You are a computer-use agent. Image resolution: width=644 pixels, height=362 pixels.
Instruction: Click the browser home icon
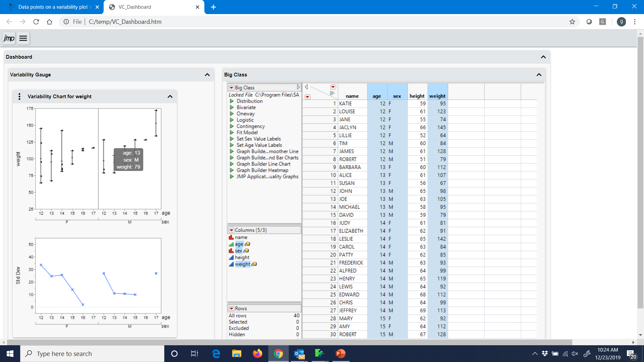[x=49, y=22]
